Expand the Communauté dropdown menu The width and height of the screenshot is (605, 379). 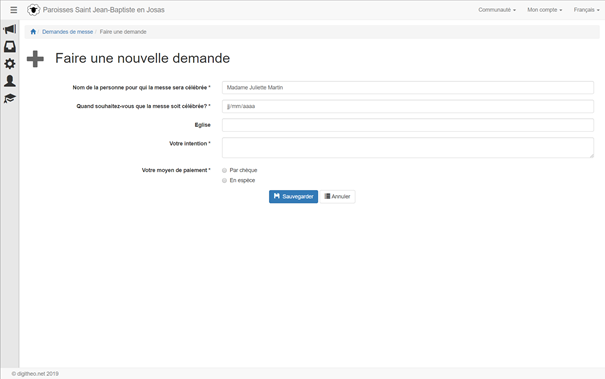[497, 10]
